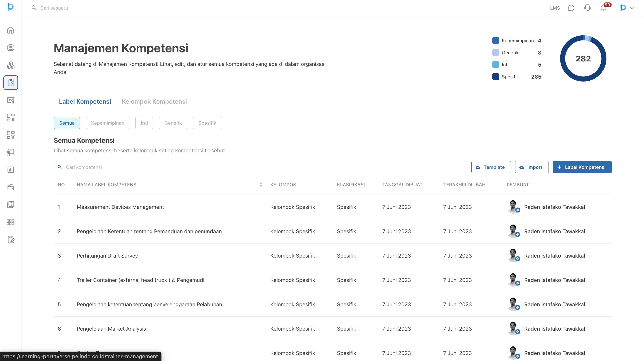Open the certificate icon in sidebar

coord(11,100)
